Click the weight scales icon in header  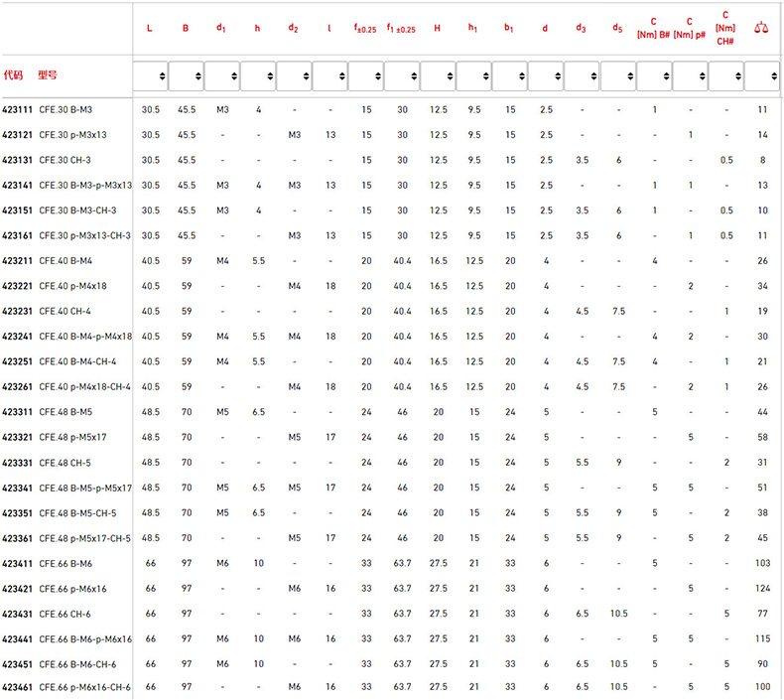tap(761, 28)
